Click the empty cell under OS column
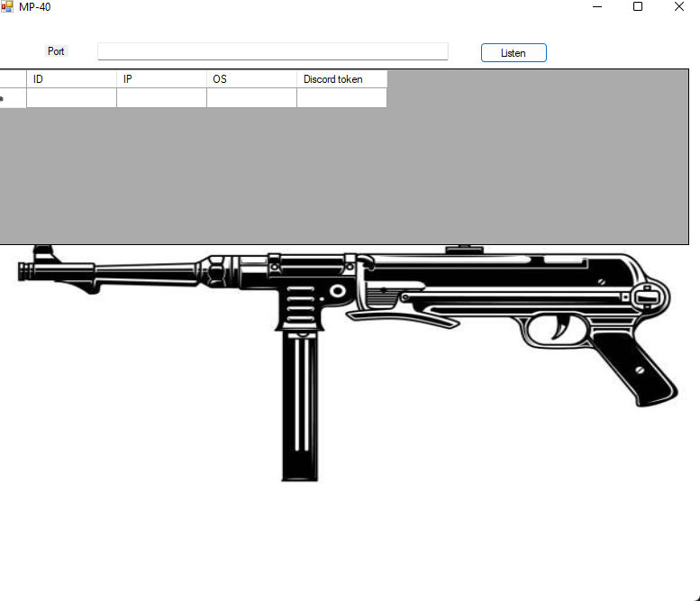Screen dimensions: 700x601 pyautogui.click(x=252, y=98)
